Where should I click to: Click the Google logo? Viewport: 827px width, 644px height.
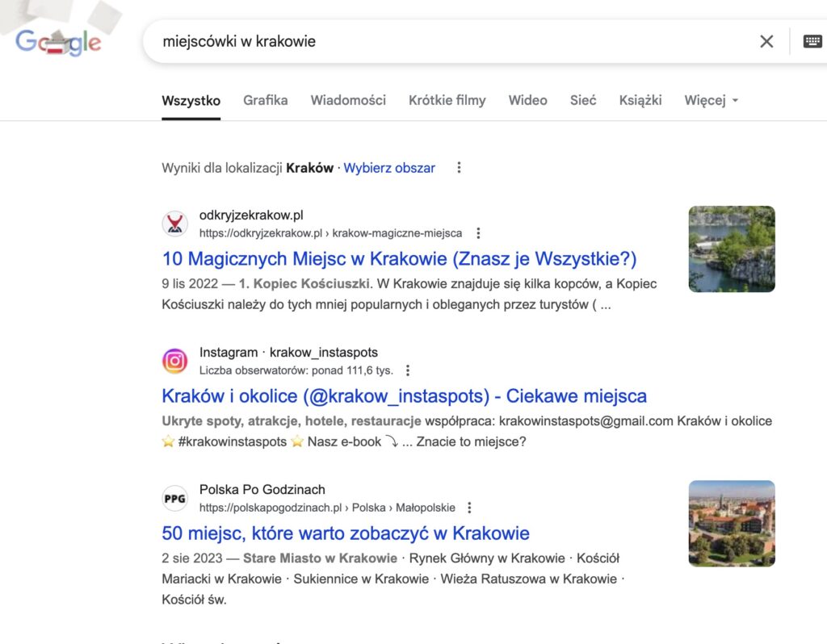pyautogui.click(x=58, y=42)
